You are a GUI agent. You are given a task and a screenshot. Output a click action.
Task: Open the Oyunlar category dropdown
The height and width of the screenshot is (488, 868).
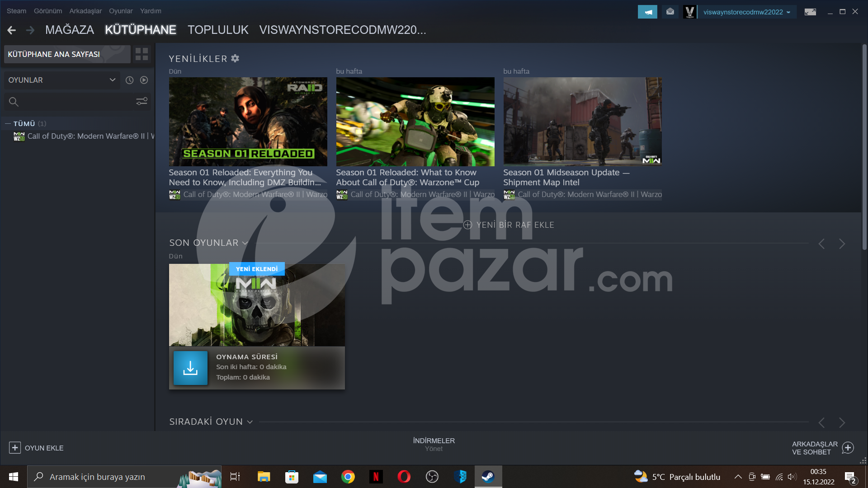click(62, 80)
